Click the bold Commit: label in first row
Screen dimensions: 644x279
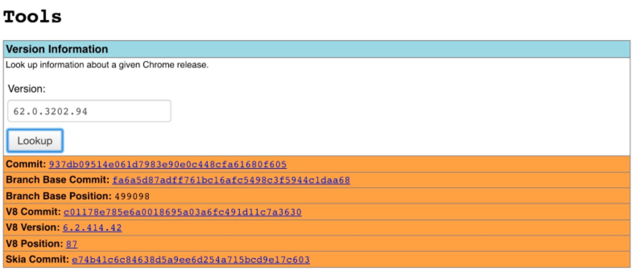[26, 164]
